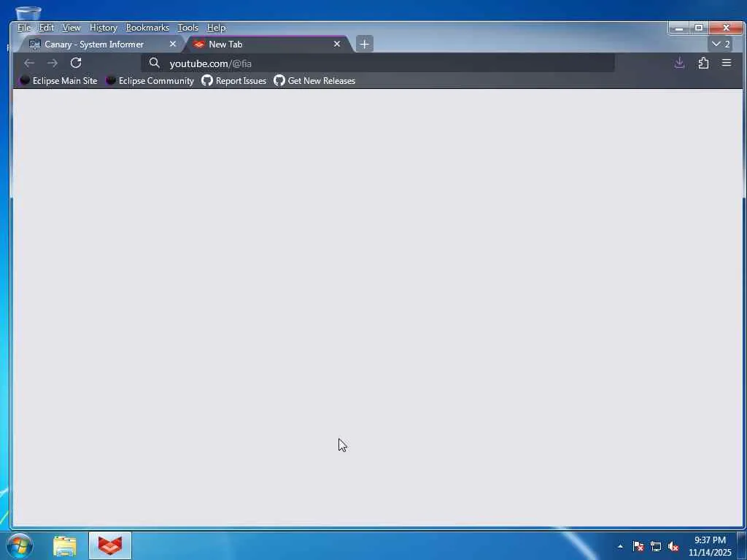The height and width of the screenshot is (560, 747).
Task: Reload the current page
Action: coord(76,63)
